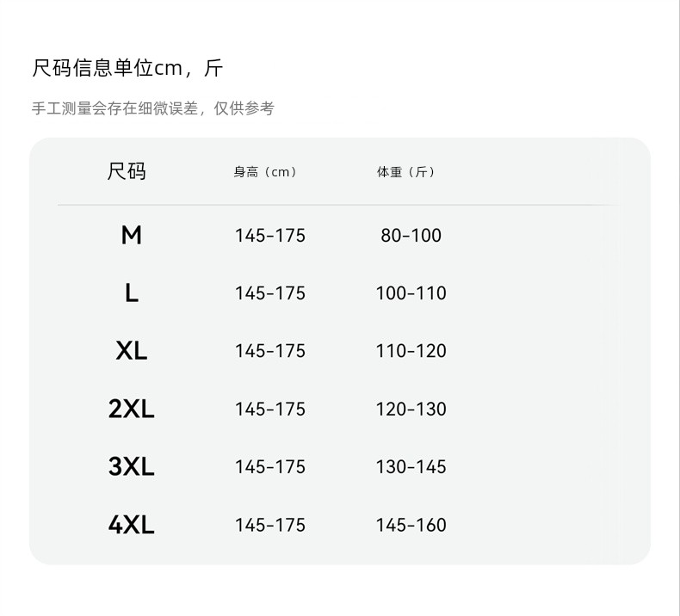Click the 145-175 height in 4XL row
Screen dimensions: 680x616
[269, 525]
